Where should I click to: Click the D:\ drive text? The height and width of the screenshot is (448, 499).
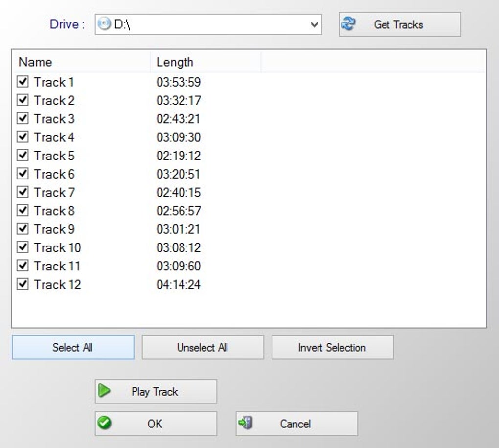click(x=122, y=24)
